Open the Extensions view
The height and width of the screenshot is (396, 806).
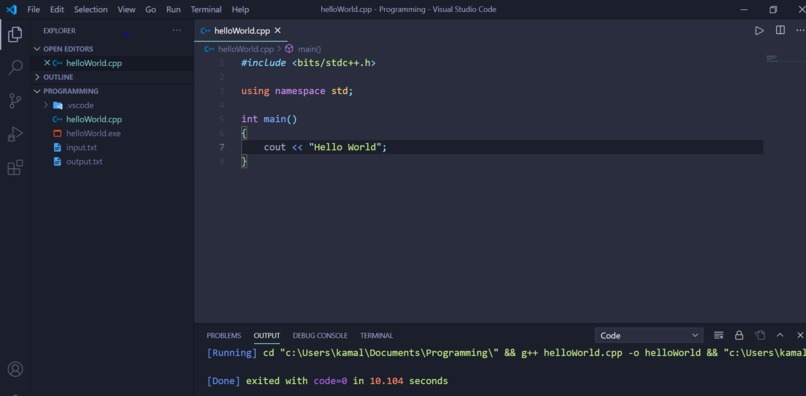(x=15, y=168)
